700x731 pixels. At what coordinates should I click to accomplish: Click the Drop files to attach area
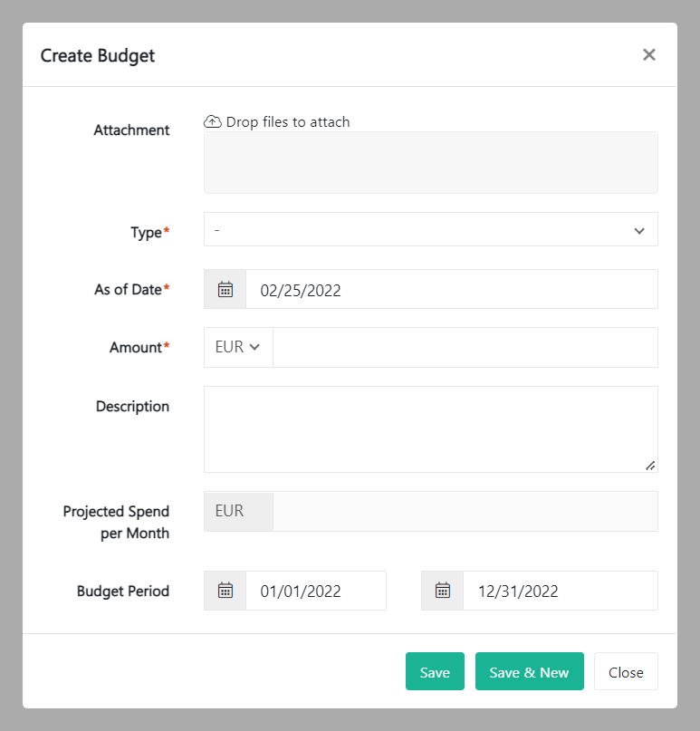430,161
